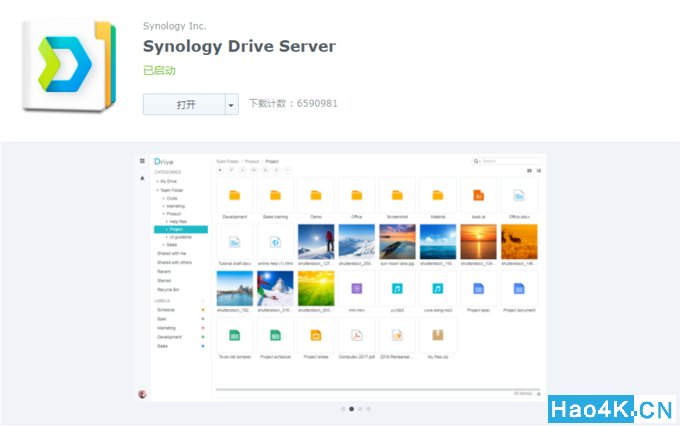Image resolution: width=680 pixels, height=426 pixels.
Task: Select the fourth carousel page dot
Action: [x=368, y=409]
